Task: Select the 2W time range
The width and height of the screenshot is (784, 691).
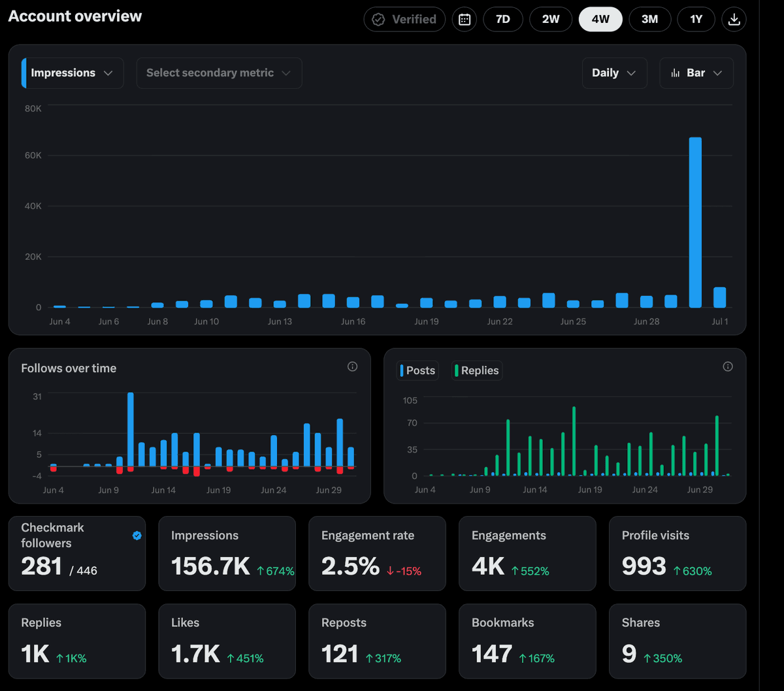Action: coord(551,20)
